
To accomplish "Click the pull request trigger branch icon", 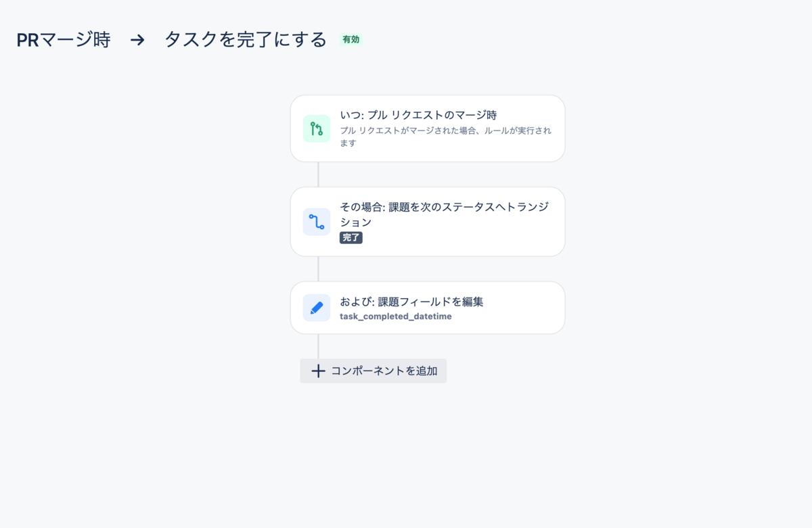I will [316, 128].
